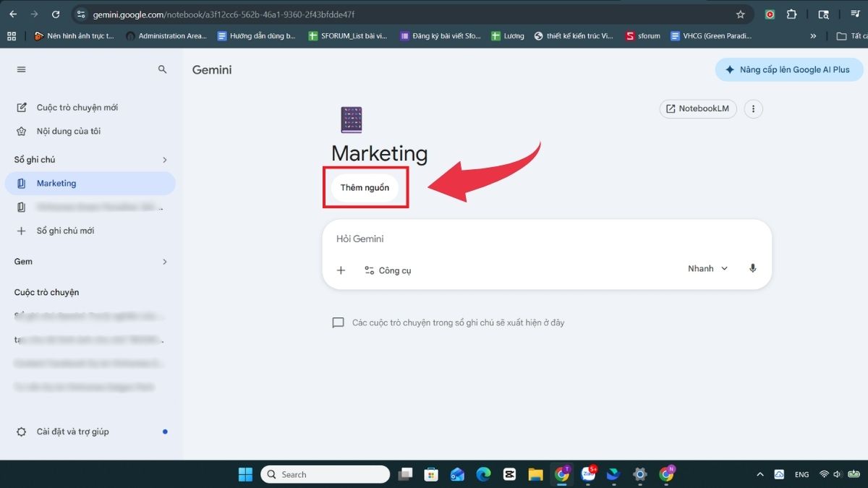Open the apps grid in bookmarks bar
This screenshot has width=868, height=488.
pos(11,35)
